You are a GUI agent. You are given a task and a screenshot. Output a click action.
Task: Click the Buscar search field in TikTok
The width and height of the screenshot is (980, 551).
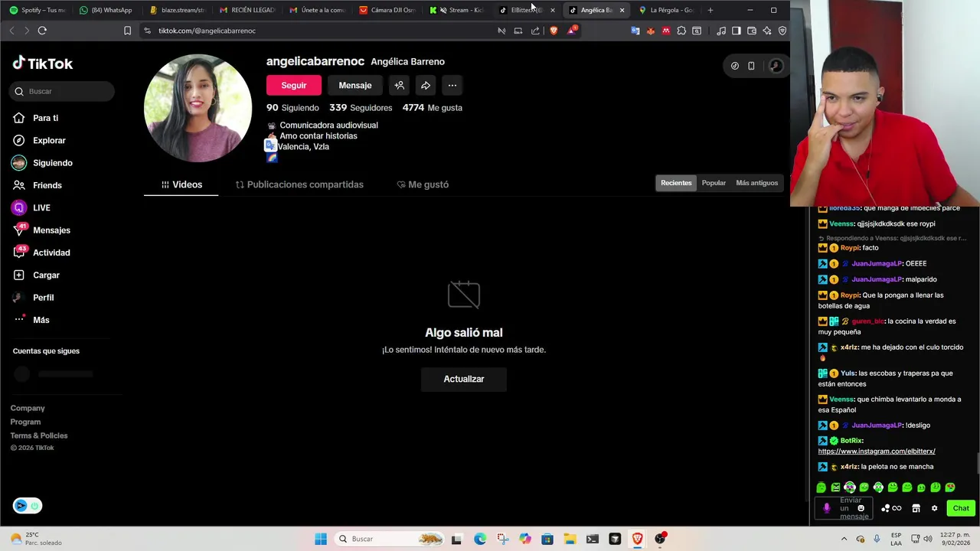tap(63, 91)
